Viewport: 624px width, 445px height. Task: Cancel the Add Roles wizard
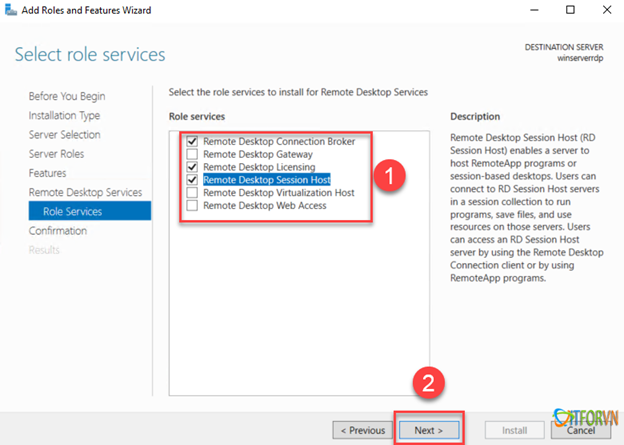click(x=580, y=429)
